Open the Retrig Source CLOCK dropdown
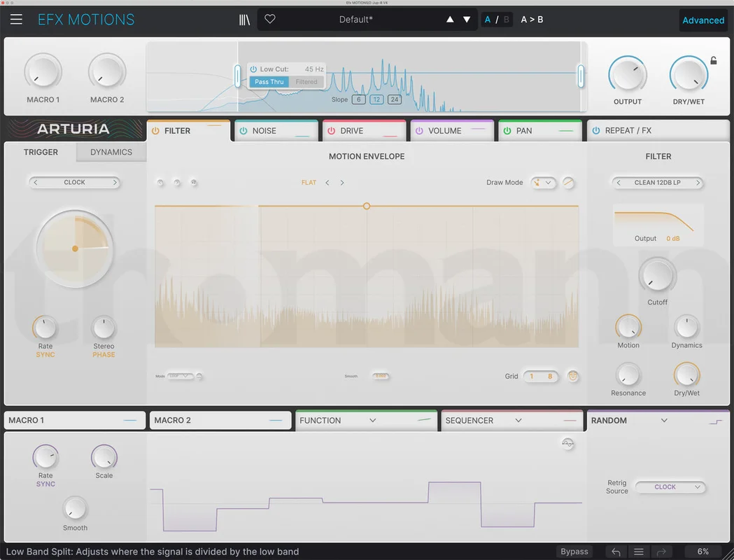This screenshot has height=560, width=734. click(670, 487)
